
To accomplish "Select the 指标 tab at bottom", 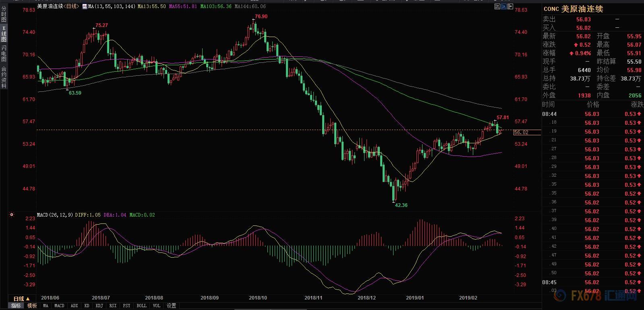I will click(x=16, y=306).
